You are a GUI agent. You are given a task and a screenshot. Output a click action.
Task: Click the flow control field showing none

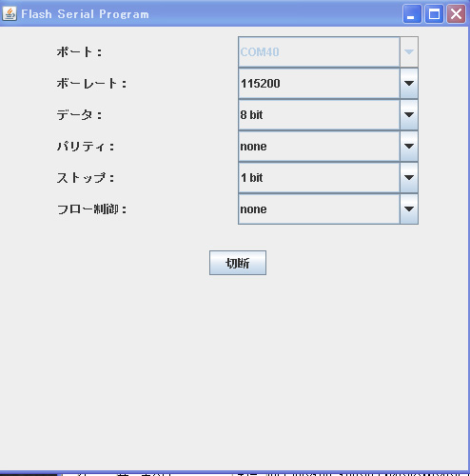[319, 209]
